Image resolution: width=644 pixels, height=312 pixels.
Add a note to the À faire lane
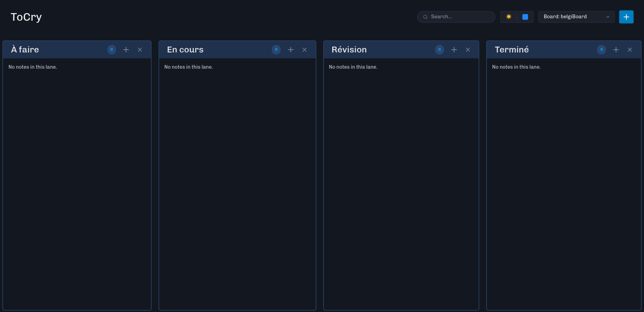pos(126,50)
